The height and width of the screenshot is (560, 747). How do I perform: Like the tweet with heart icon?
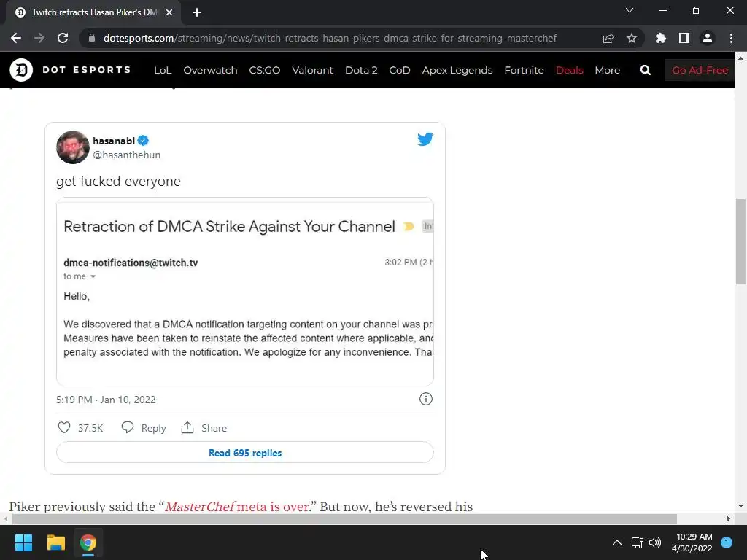pos(64,428)
